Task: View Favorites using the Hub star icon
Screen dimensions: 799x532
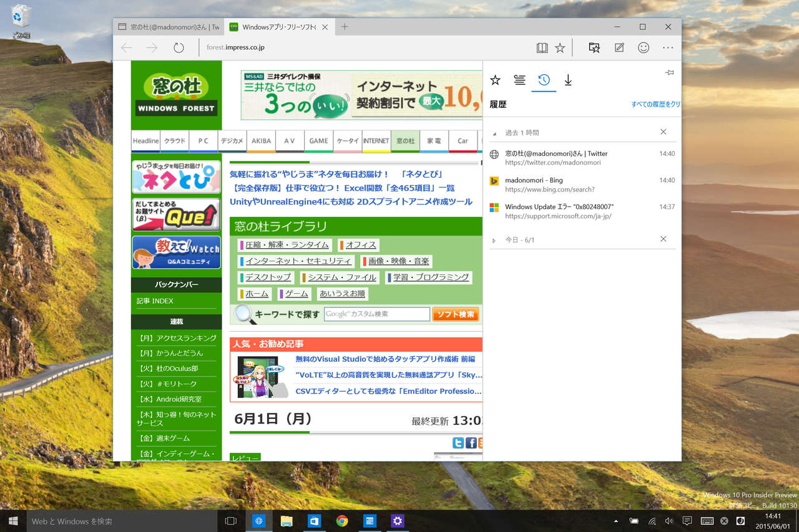Action: [495, 80]
